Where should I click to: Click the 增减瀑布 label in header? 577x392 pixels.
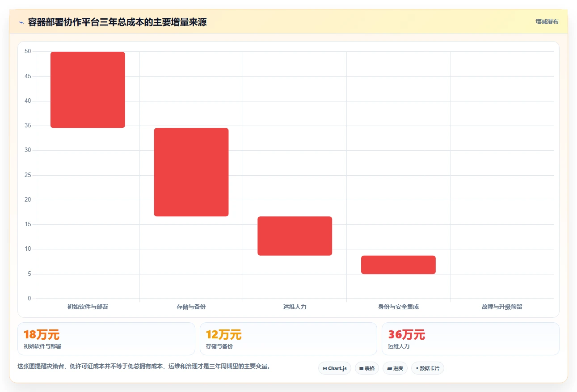[x=547, y=21]
